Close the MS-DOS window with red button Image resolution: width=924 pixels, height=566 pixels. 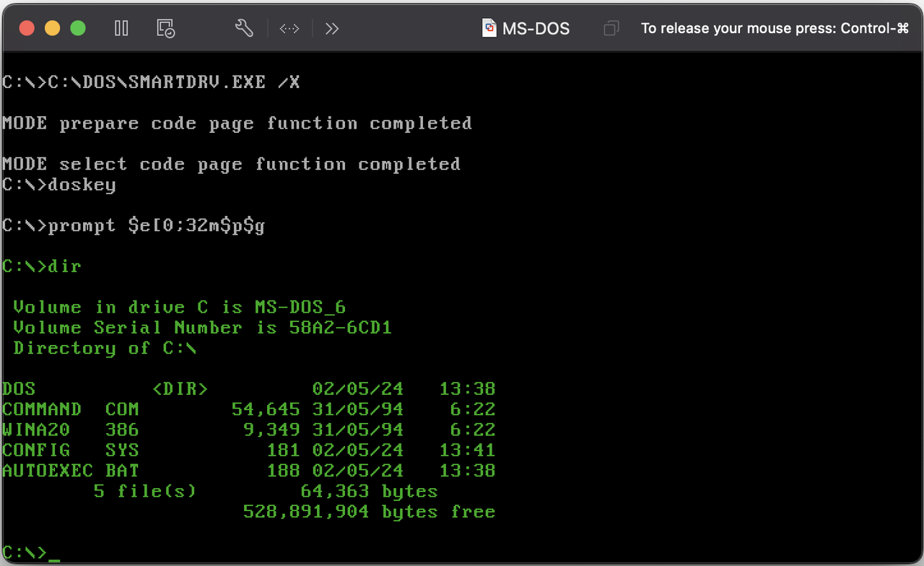27,28
